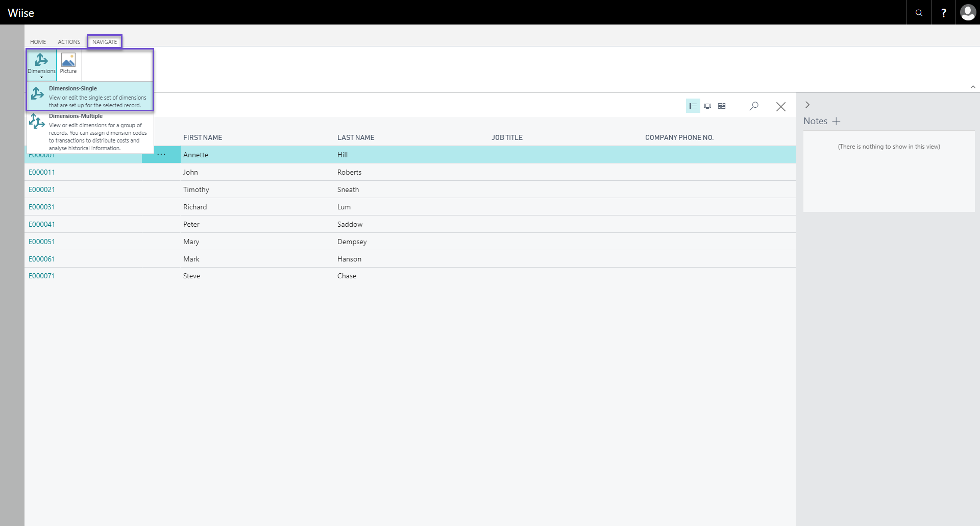
Task: Open employee E000011 link
Action: point(42,172)
